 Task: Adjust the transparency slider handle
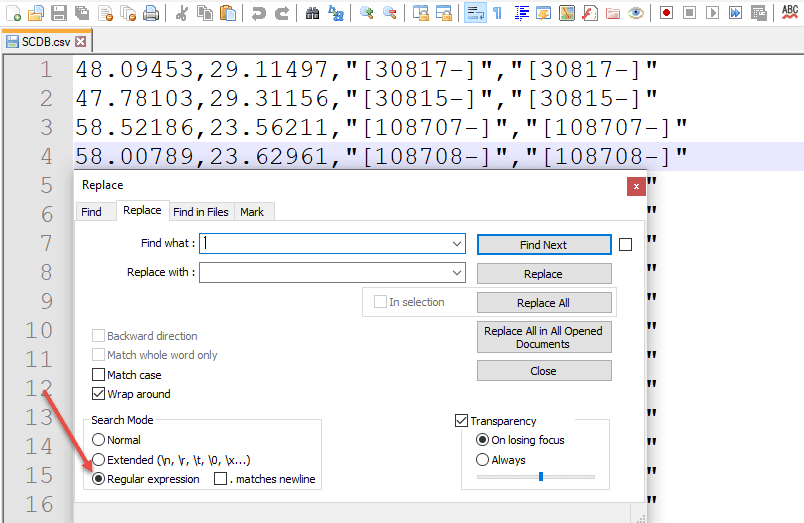coord(541,477)
